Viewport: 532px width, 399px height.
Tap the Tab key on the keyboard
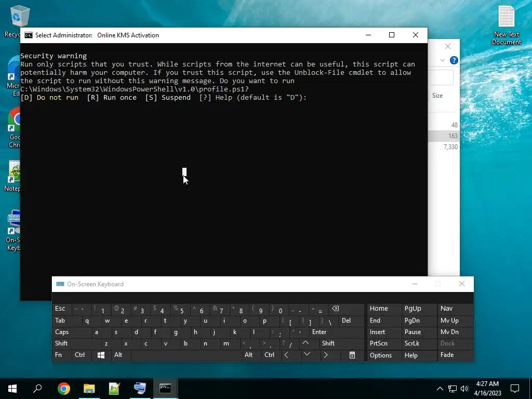67,321
